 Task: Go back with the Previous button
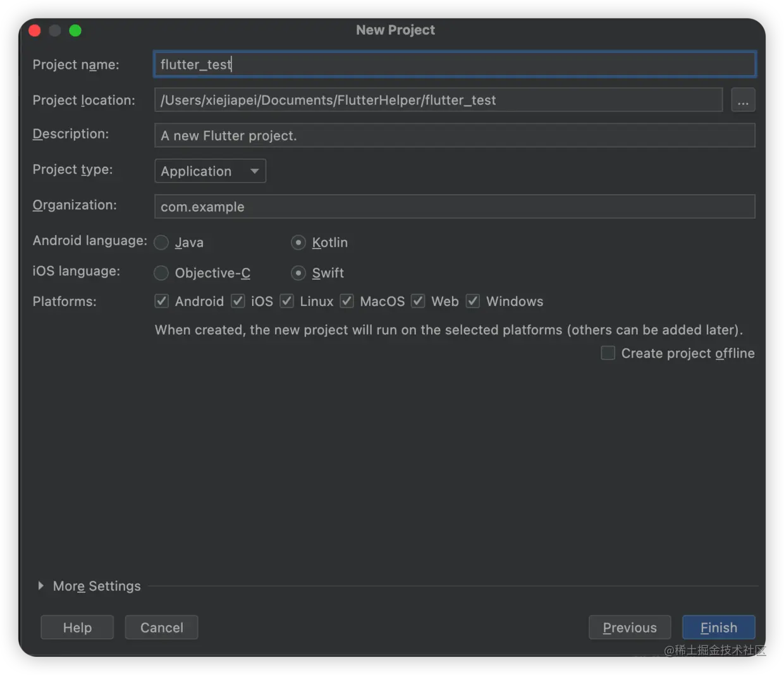click(x=630, y=628)
